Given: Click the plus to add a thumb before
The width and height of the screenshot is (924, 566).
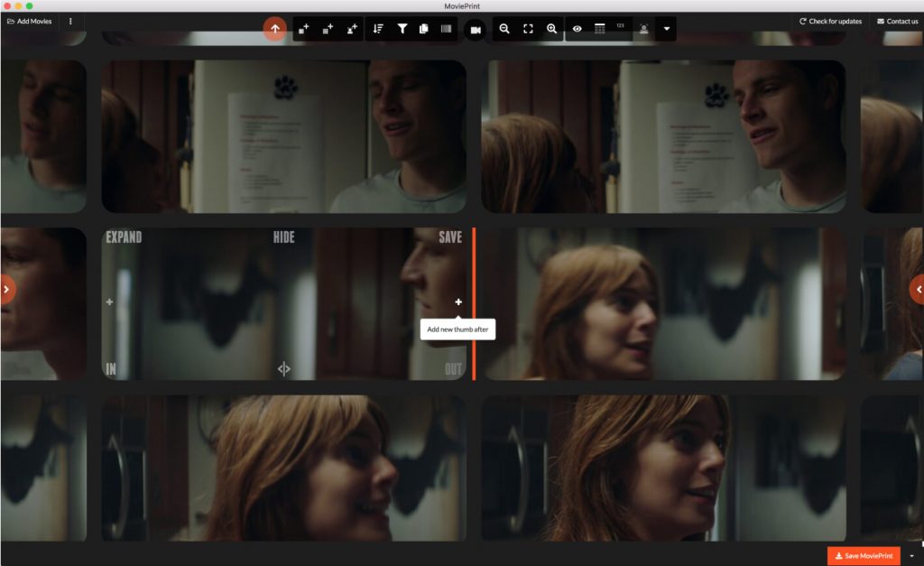Looking at the screenshot, I should 109,302.
